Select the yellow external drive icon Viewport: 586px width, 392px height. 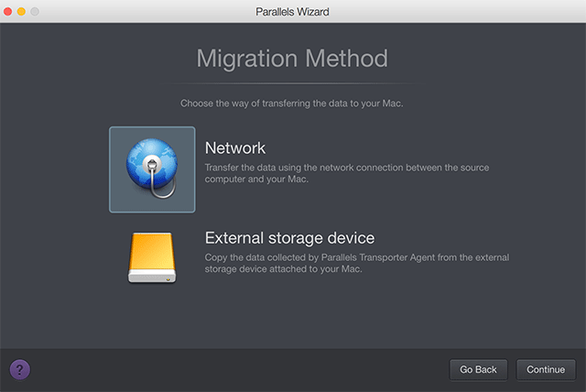point(152,257)
